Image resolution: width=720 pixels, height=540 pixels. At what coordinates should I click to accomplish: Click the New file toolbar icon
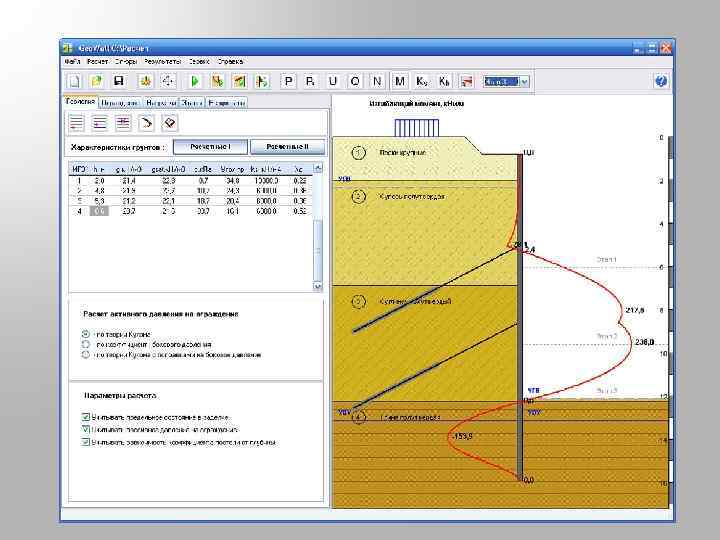pos(74,81)
